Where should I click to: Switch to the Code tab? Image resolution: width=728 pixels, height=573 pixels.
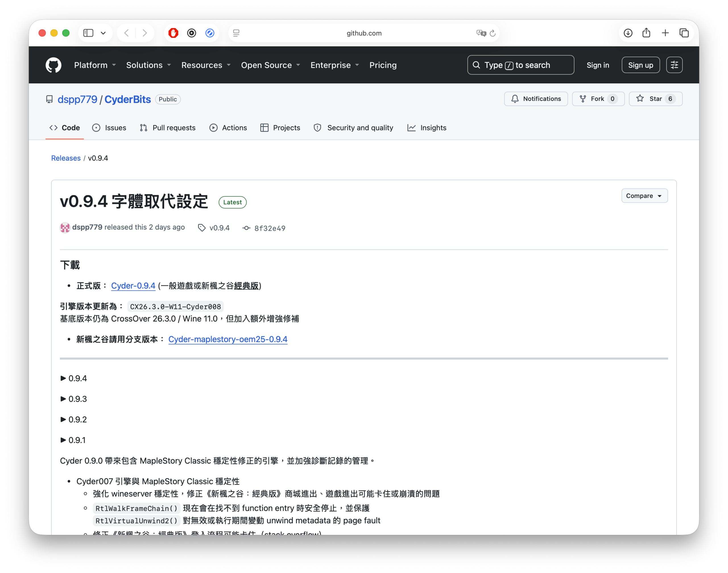[65, 128]
